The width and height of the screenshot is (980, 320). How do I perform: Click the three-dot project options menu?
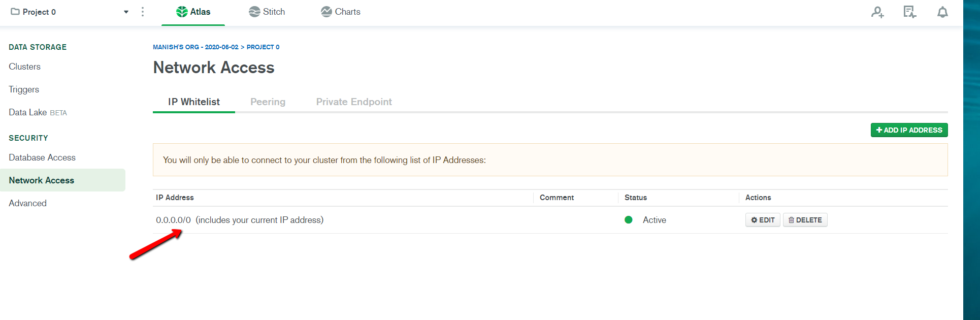pyautogui.click(x=143, y=12)
